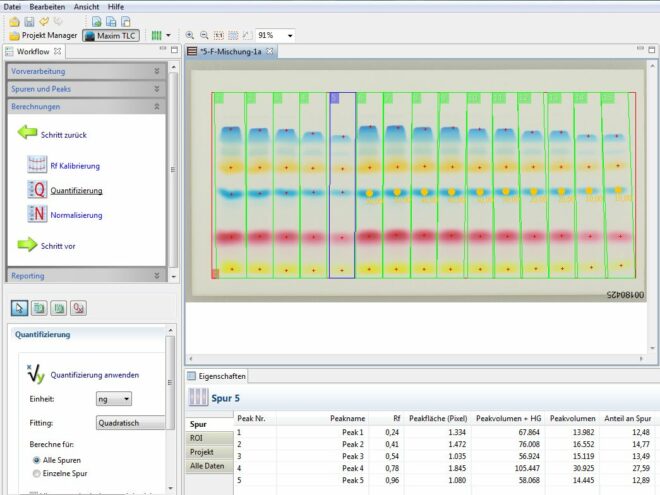Screen dimensions: 660x495
Task: Click the third toolbar document icon
Action: click(x=125, y=21)
